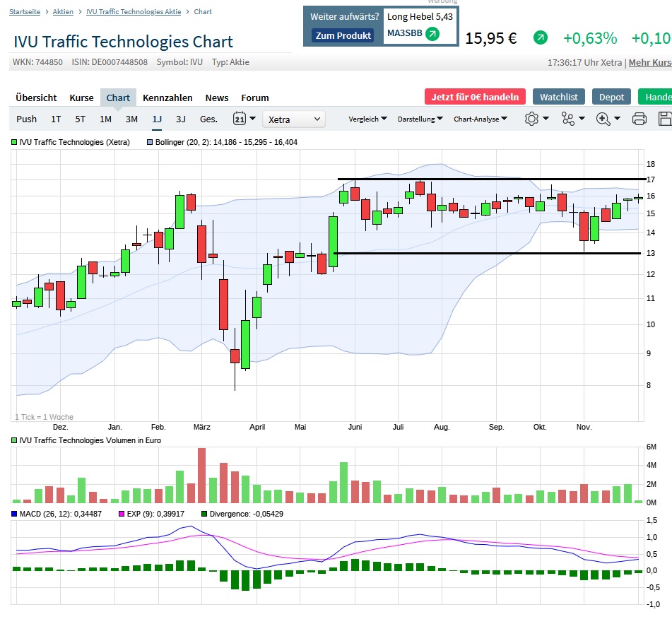Expand the calendar dropdown arrow
672x624 pixels.
[x=252, y=118]
